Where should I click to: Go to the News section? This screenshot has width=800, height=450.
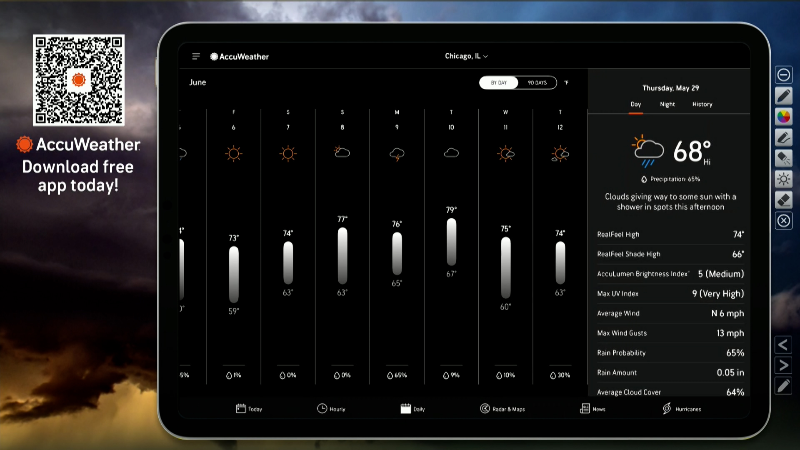point(593,409)
